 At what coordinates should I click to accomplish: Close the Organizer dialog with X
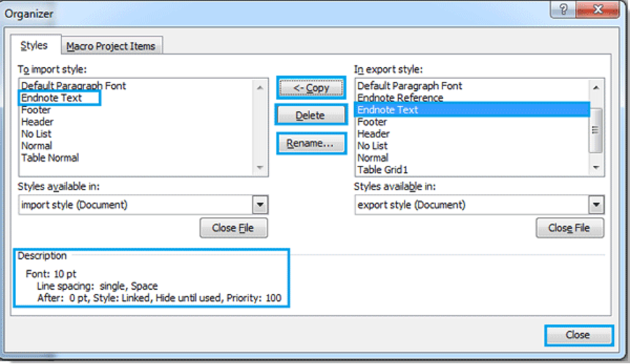[598, 9]
